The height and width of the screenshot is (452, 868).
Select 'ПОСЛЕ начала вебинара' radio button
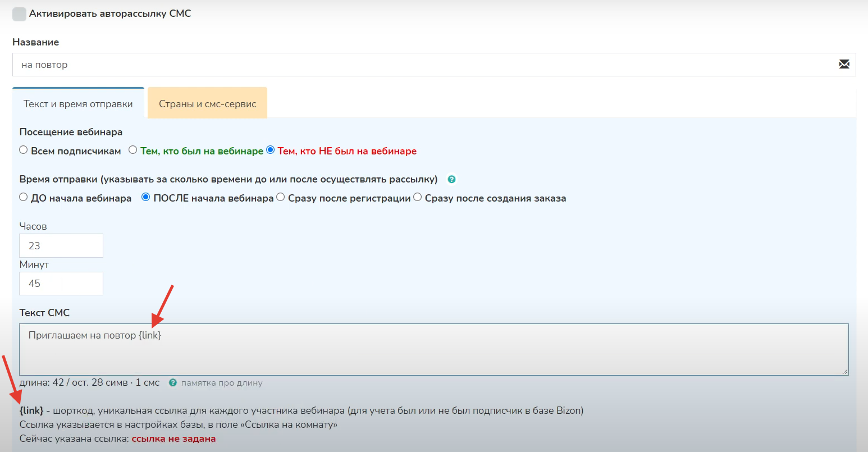[x=146, y=197]
